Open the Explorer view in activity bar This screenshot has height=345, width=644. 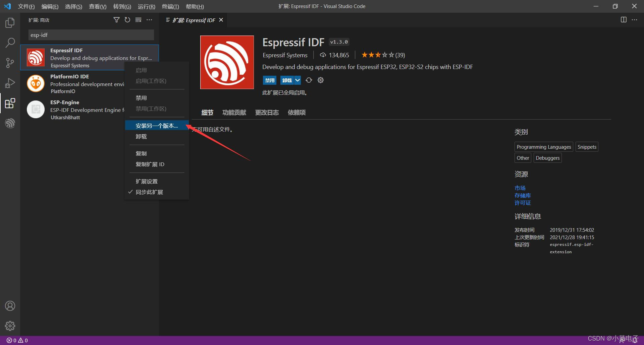(10, 23)
